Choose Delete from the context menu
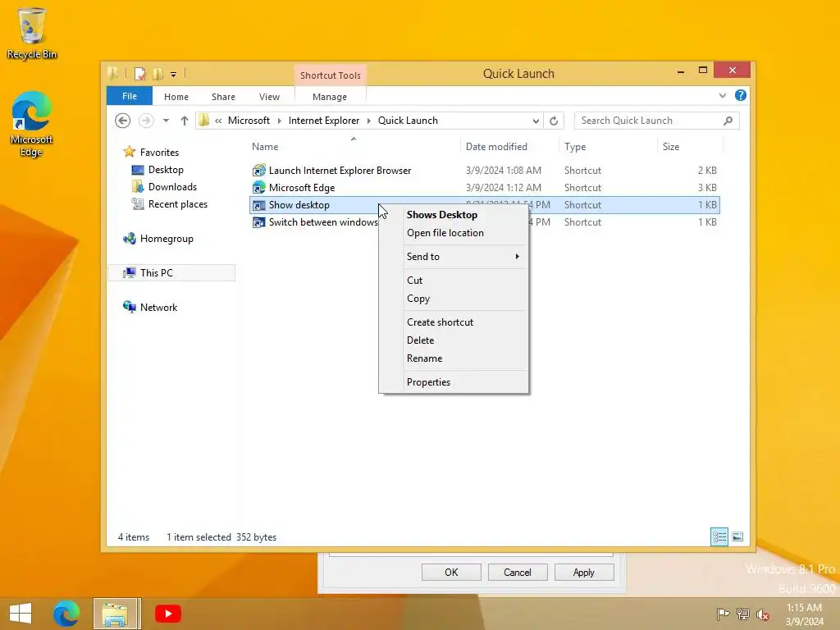Screen dimensions: 840x630 pos(453,340)
